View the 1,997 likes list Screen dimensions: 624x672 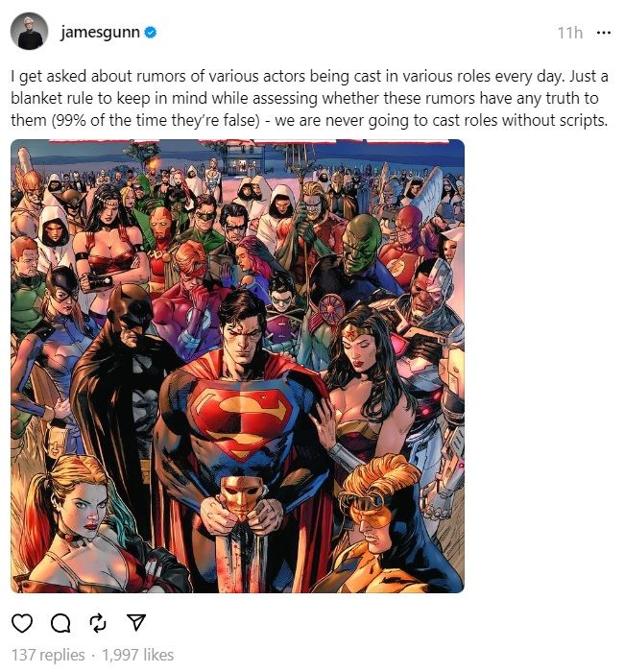tap(137, 655)
